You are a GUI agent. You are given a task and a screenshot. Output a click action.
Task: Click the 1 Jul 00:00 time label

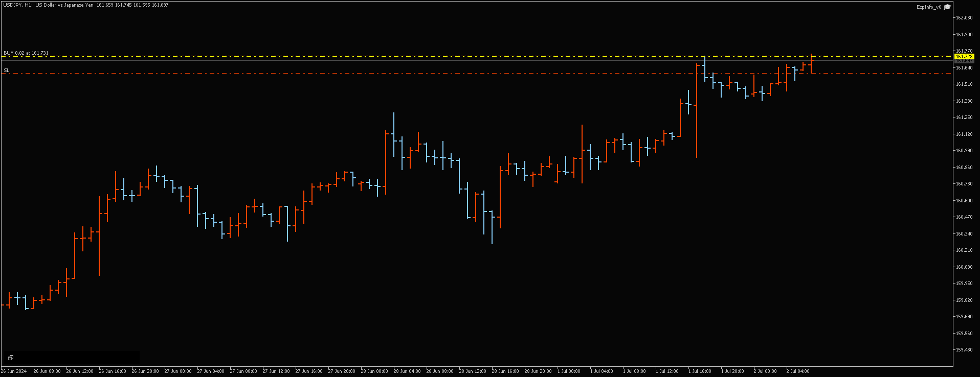pos(569,371)
